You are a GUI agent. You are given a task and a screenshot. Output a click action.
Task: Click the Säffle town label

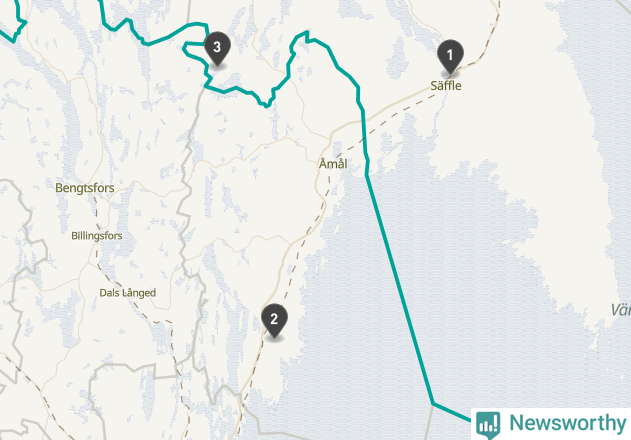(x=446, y=86)
